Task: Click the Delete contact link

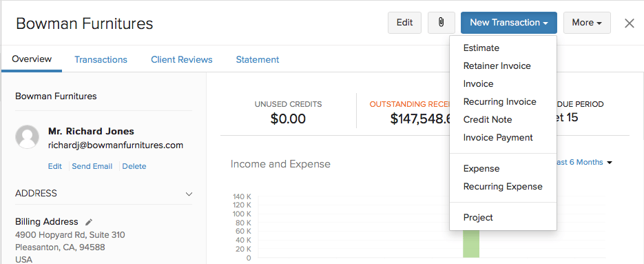Action: coord(134,166)
